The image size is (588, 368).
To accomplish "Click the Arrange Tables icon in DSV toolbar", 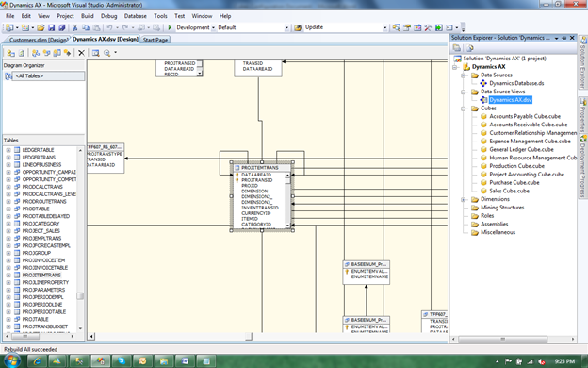I will (x=36, y=53).
